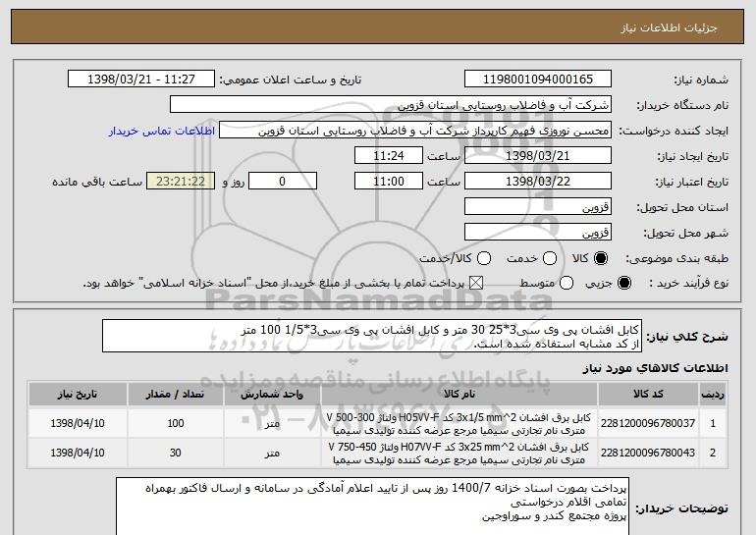Select the جزیی purchase type radio
Viewport: 756px width, 535px height.
click(623, 283)
